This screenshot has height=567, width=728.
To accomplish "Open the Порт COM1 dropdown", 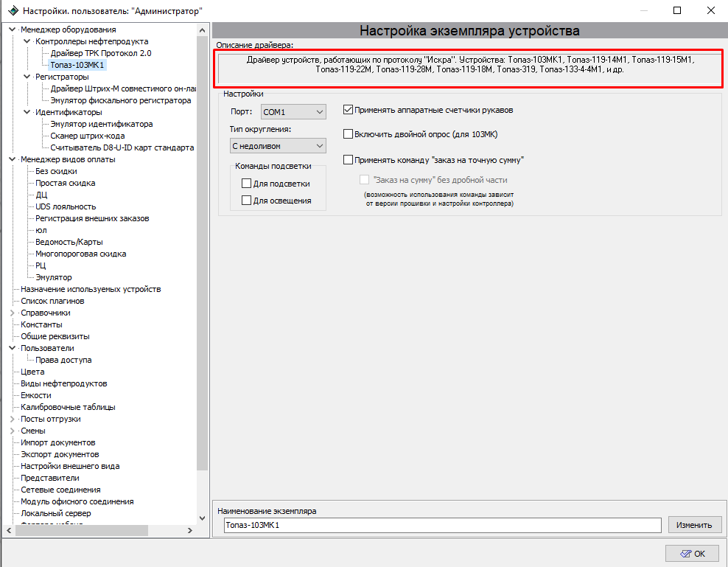I will [x=293, y=112].
